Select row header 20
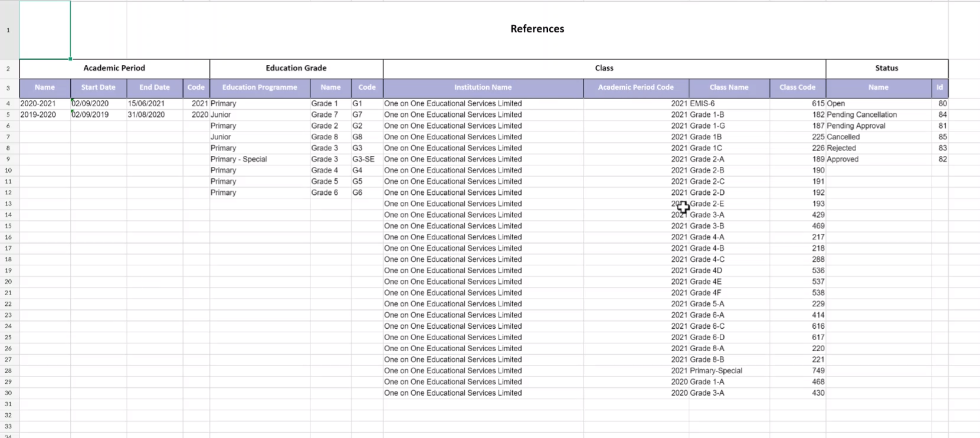 click(x=9, y=282)
